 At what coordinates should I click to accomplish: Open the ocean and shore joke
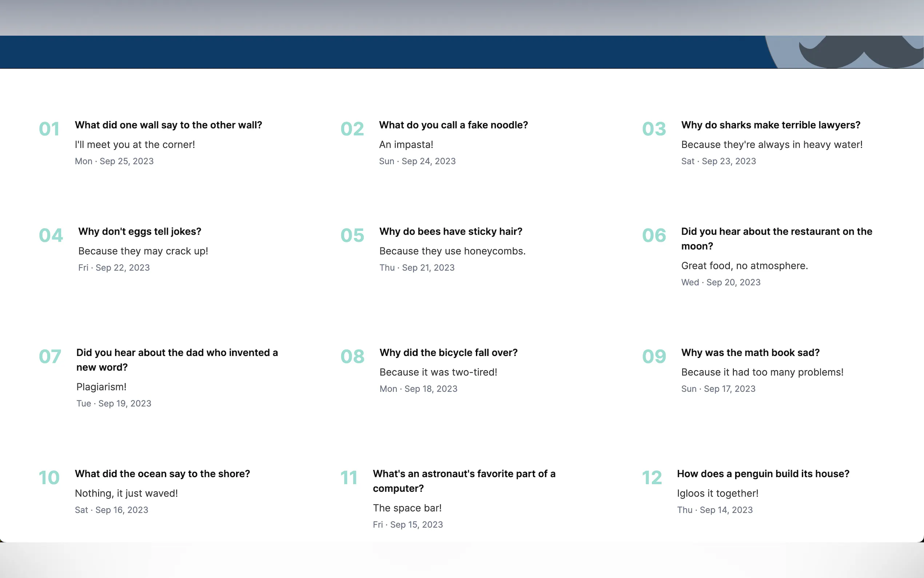162,474
